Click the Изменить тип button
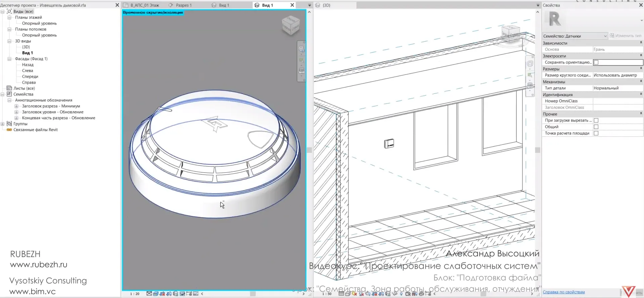 (x=625, y=36)
